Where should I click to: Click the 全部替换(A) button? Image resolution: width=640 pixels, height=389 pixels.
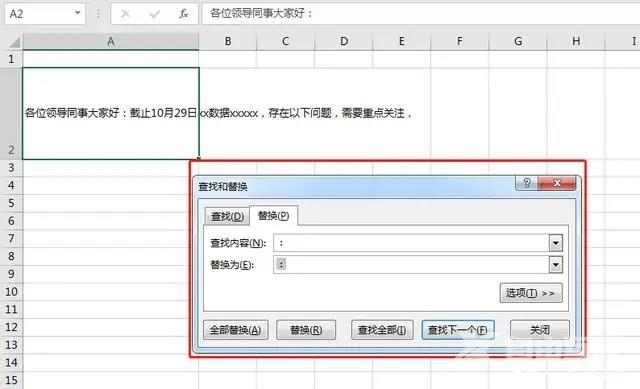[236, 330]
